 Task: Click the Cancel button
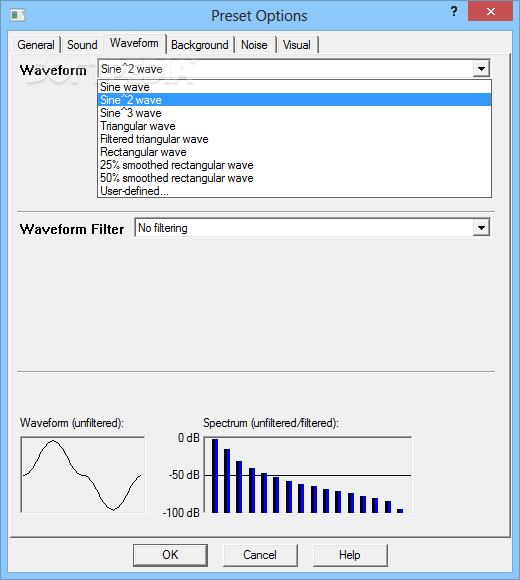[260, 555]
